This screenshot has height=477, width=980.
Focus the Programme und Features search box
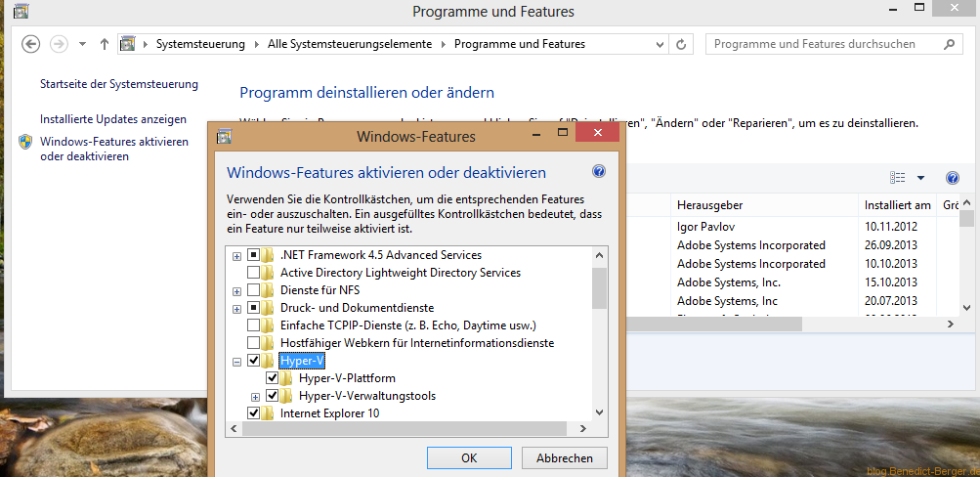pos(833,44)
